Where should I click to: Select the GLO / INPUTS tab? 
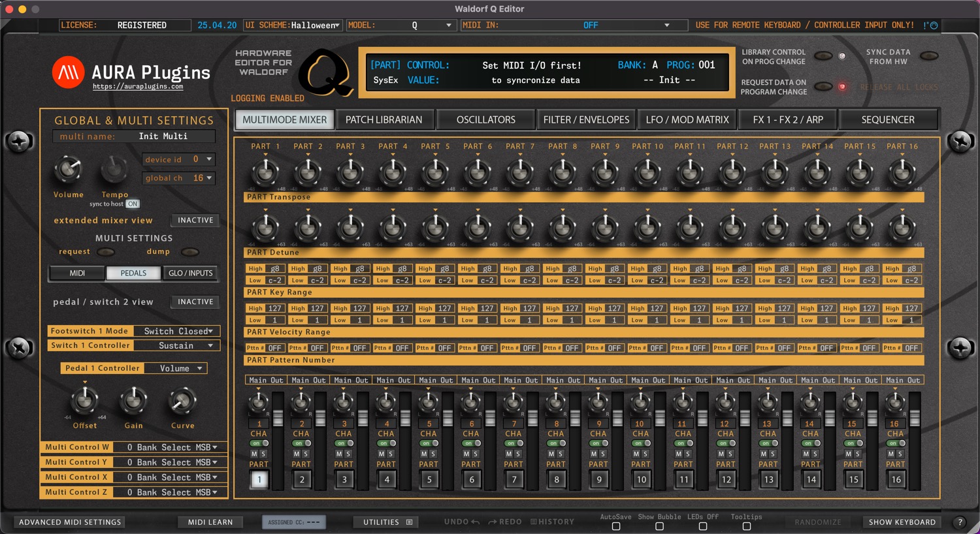click(191, 273)
